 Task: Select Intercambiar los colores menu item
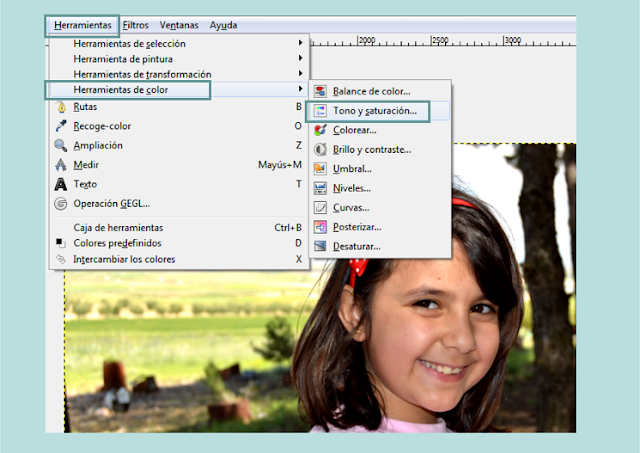(x=178, y=259)
